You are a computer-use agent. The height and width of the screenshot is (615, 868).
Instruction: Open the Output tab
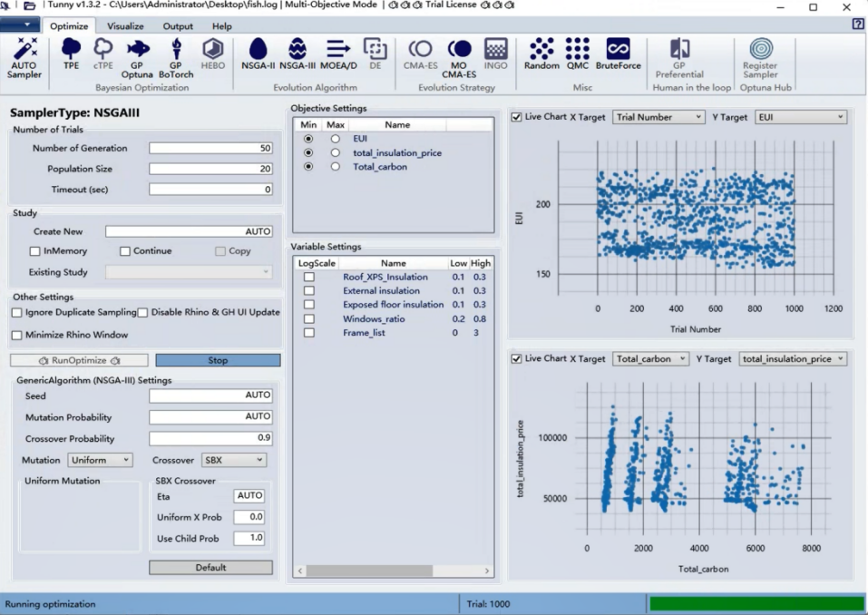tap(178, 26)
